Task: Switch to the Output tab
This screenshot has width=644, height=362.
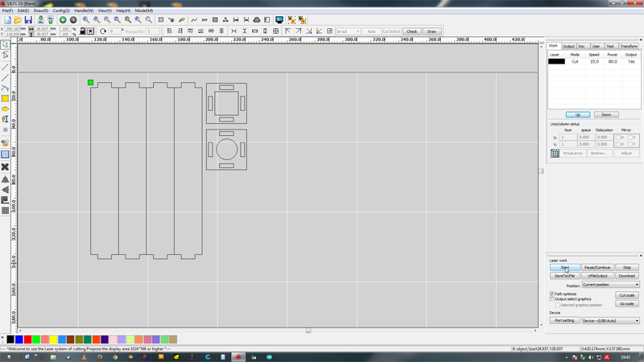Action: 568,46
